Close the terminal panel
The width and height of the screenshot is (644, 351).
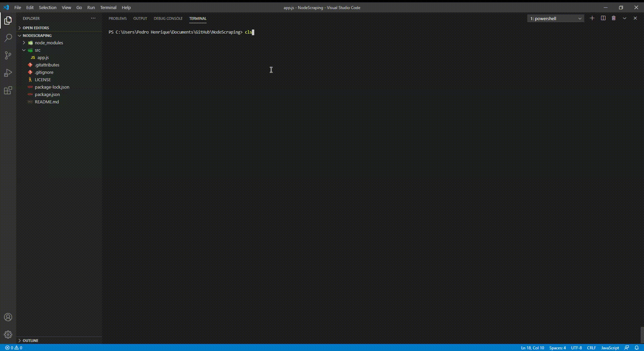(635, 18)
